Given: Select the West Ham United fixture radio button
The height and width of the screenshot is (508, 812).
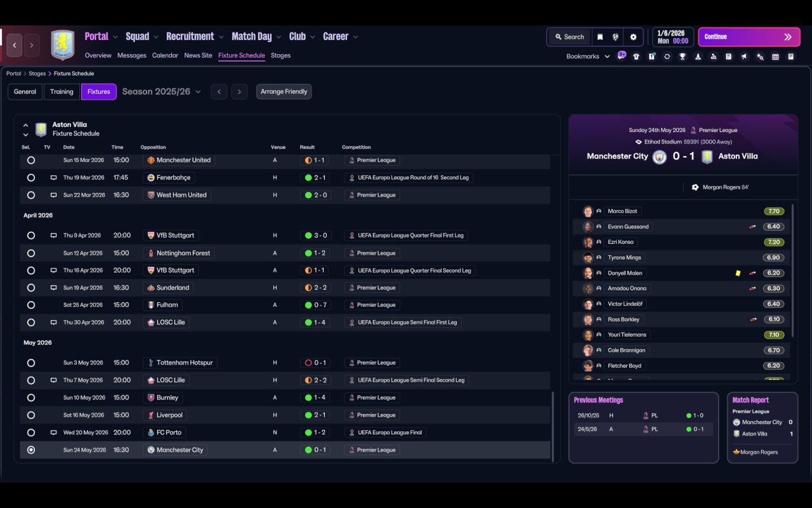Looking at the screenshot, I should (x=31, y=196).
